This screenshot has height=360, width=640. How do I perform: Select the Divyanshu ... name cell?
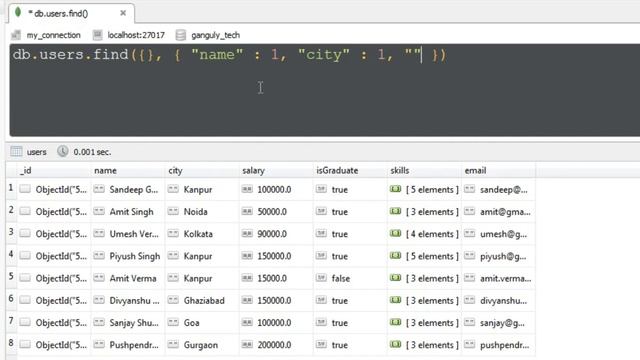click(127, 300)
